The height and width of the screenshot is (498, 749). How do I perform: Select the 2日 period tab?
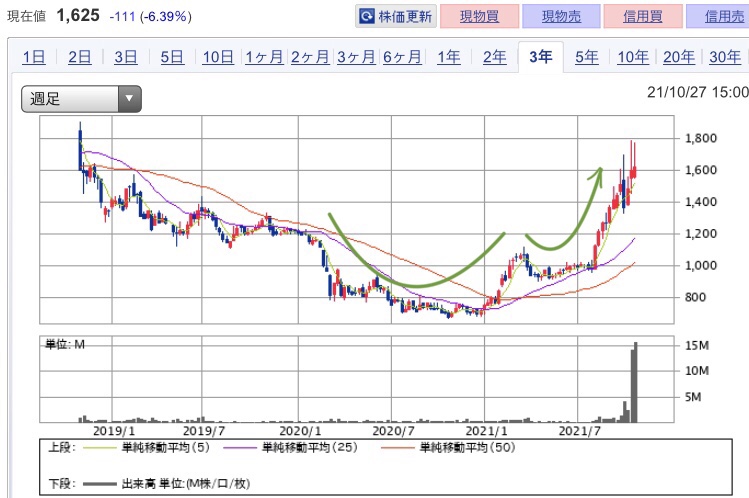coord(79,57)
